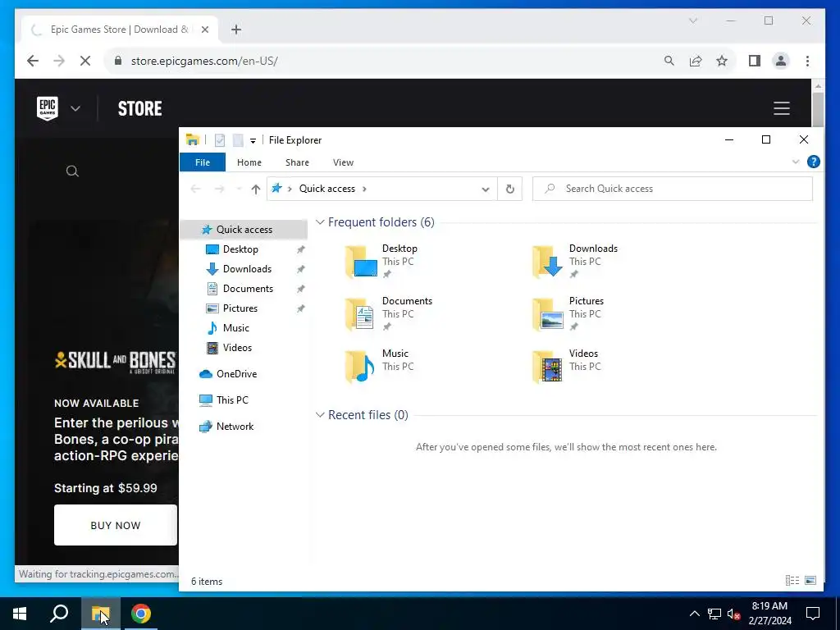Open the Customize Quick Access Toolbar dropdown
The width and height of the screenshot is (840, 630).
click(x=253, y=141)
